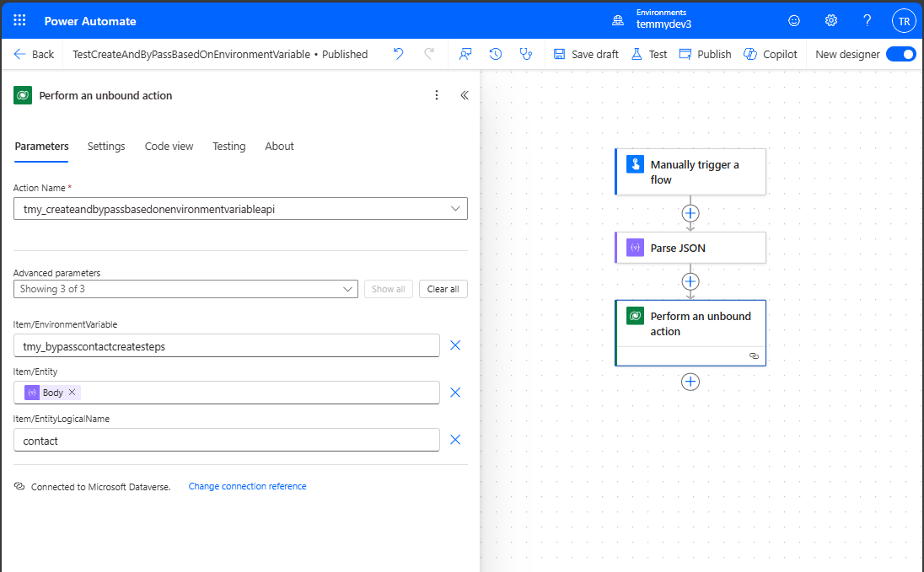Open the Action Name dropdown
Screen dimensions: 924x572
coord(240,209)
